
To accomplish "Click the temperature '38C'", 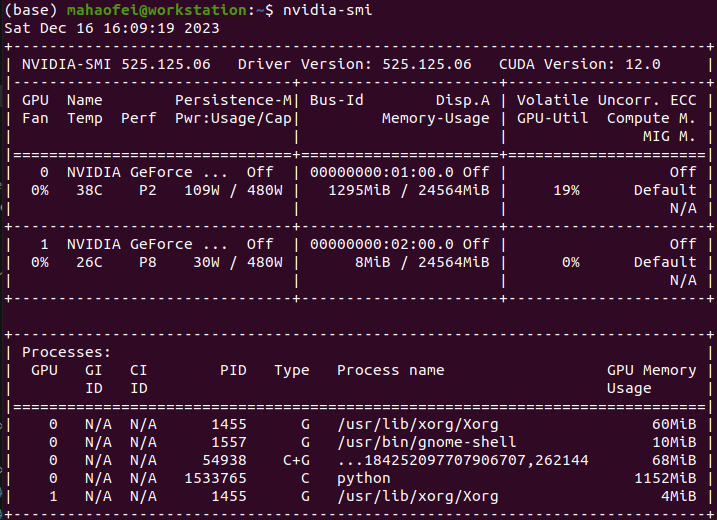I will click(89, 190).
